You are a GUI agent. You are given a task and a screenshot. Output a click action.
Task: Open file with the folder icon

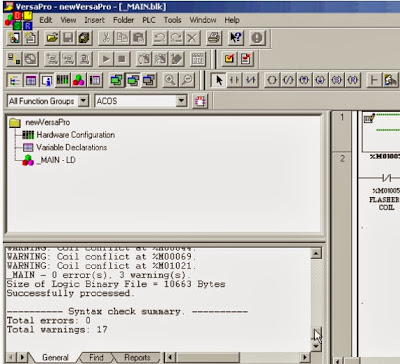tap(52, 38)
